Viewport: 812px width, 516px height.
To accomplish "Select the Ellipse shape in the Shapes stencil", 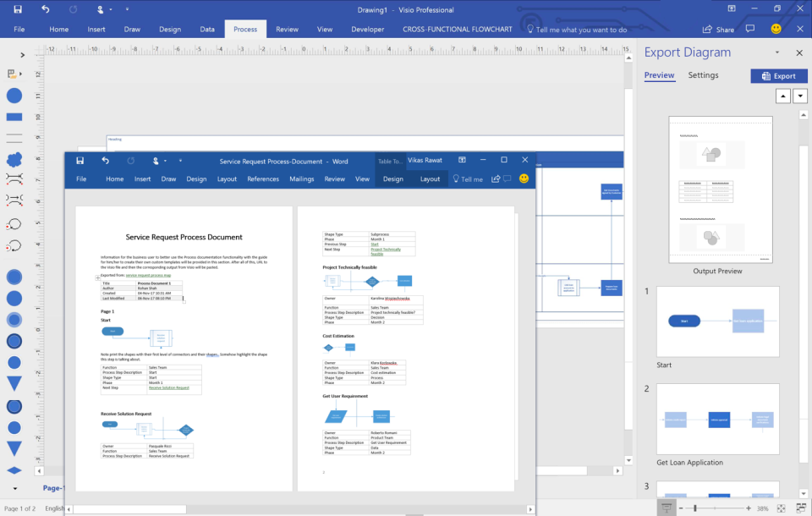I will point(14,96).
